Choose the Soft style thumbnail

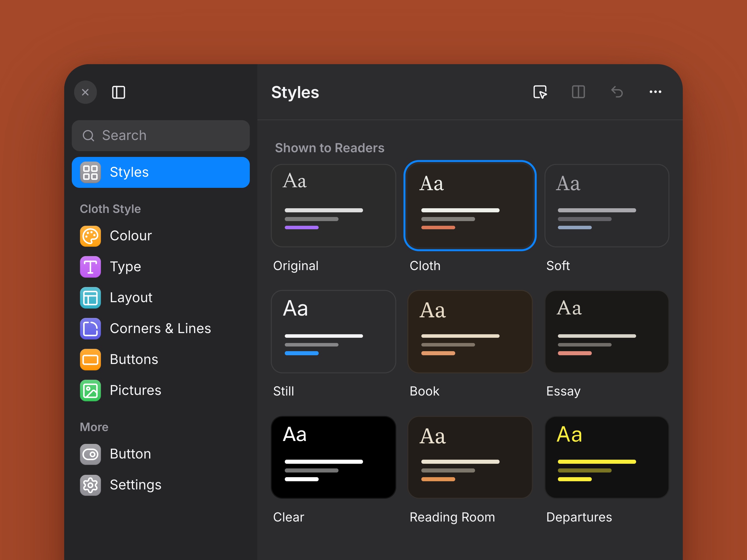coord(607,206)
